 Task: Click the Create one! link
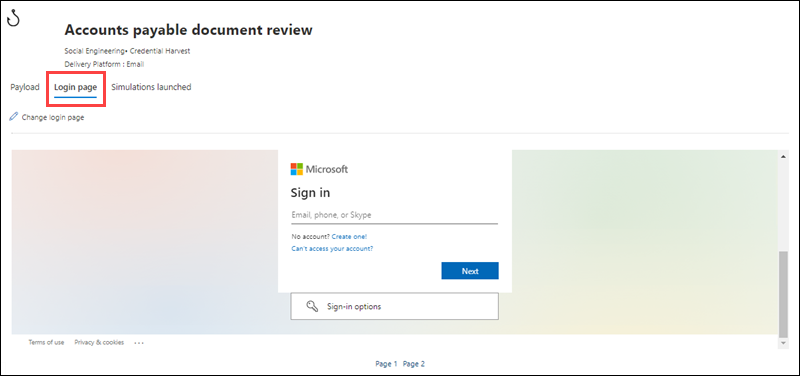click(x=349, y=237)
